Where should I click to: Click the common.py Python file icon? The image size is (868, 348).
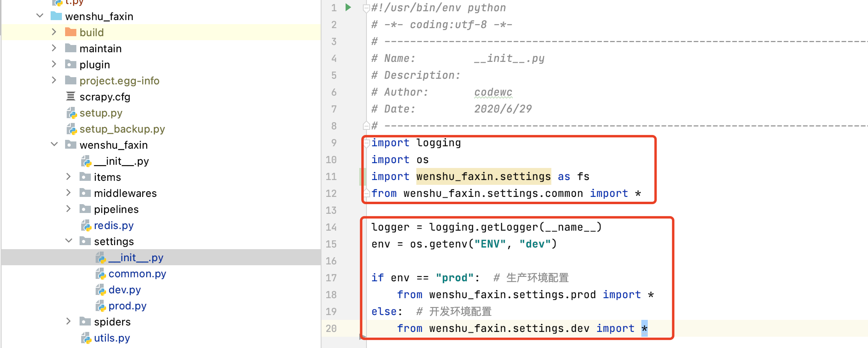pyautogui.click(x=100, y=274)
